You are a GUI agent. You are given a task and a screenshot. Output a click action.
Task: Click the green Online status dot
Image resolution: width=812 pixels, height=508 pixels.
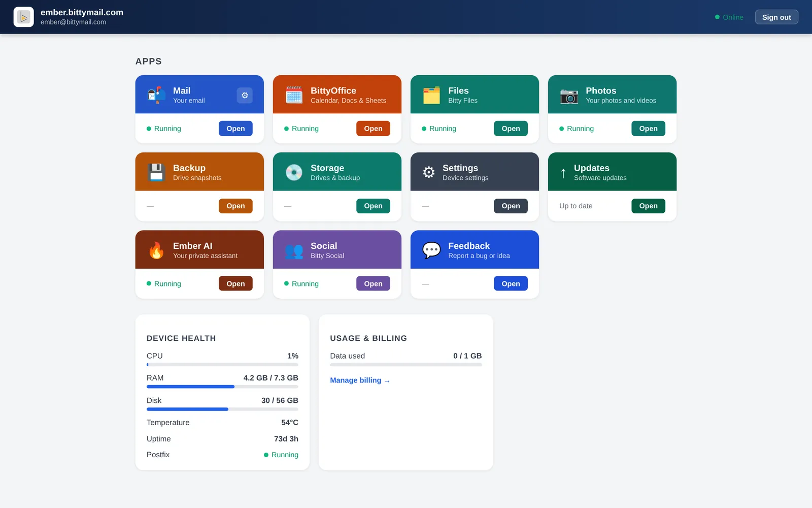coord(717,17)
